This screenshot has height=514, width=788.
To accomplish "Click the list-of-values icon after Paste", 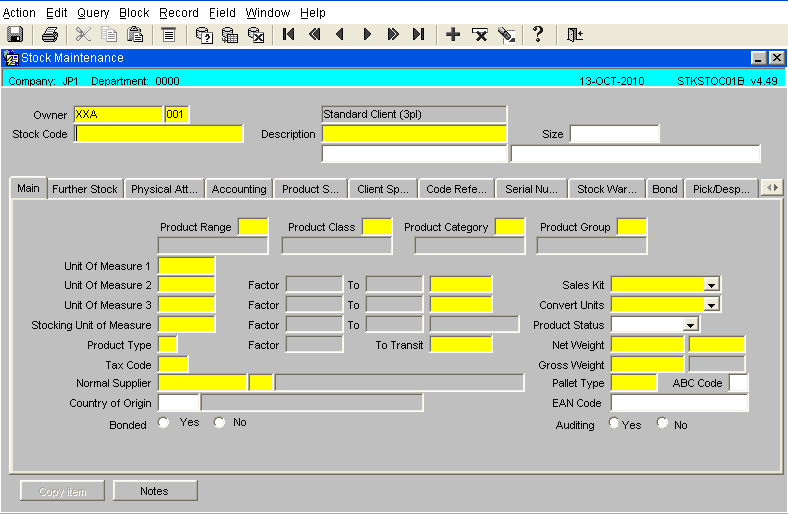I will coord(168,35).
